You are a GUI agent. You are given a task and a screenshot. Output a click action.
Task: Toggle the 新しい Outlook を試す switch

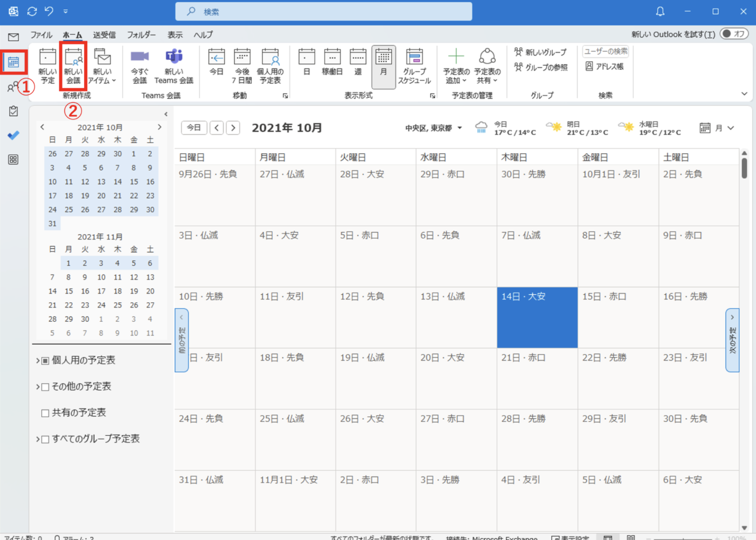(x=735, y=34)
